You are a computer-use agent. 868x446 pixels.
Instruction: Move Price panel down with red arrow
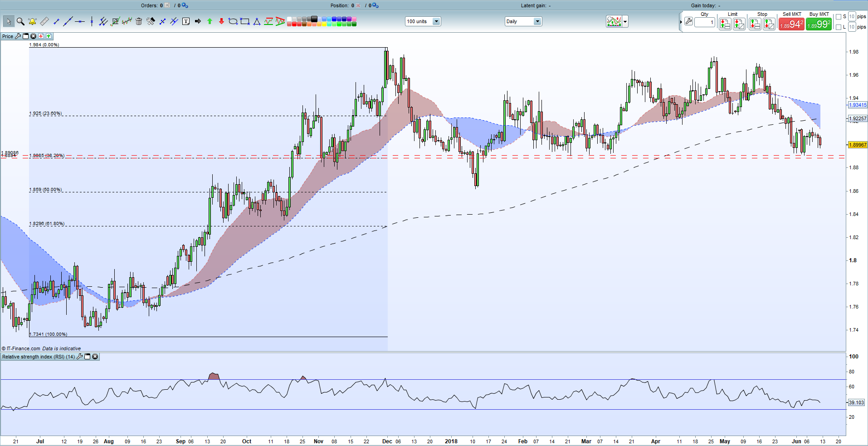tap(41, 36)
